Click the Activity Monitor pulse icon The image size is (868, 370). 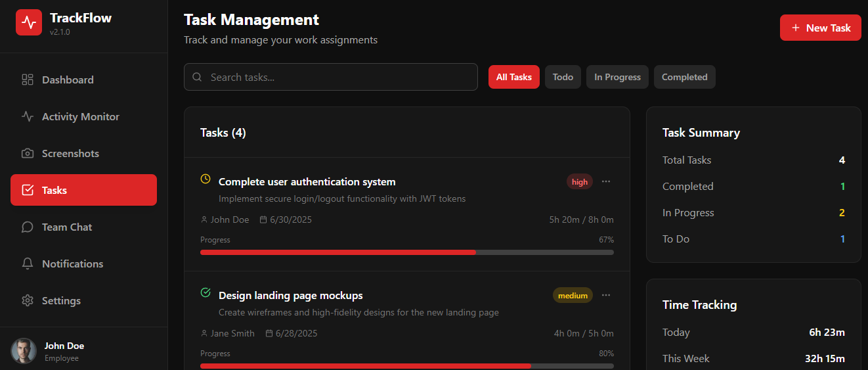28,116
